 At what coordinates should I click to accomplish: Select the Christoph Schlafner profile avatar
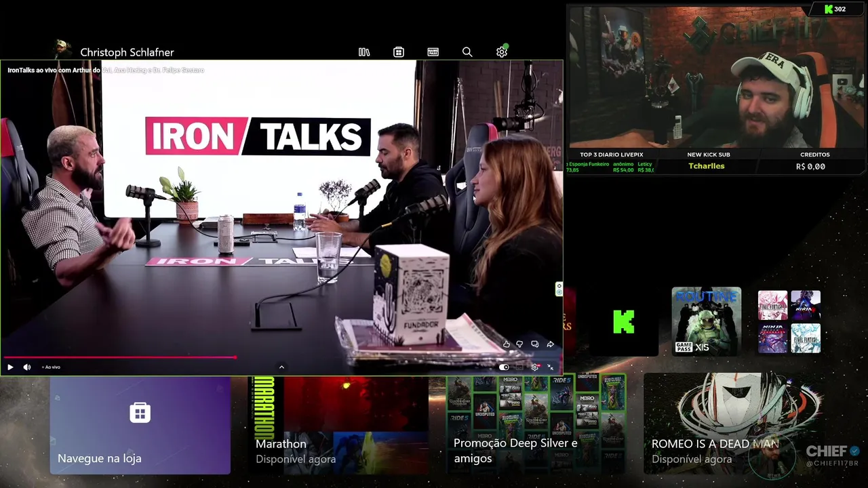(62, 49)
